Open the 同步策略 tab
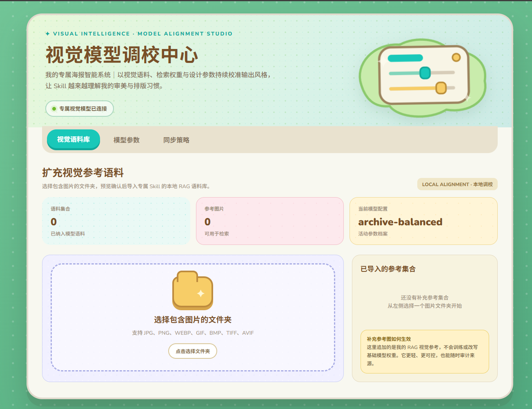 [176, 140]
